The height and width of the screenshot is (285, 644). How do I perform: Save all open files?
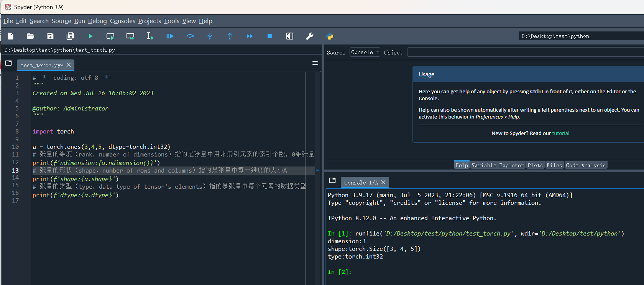coord(70,36)
